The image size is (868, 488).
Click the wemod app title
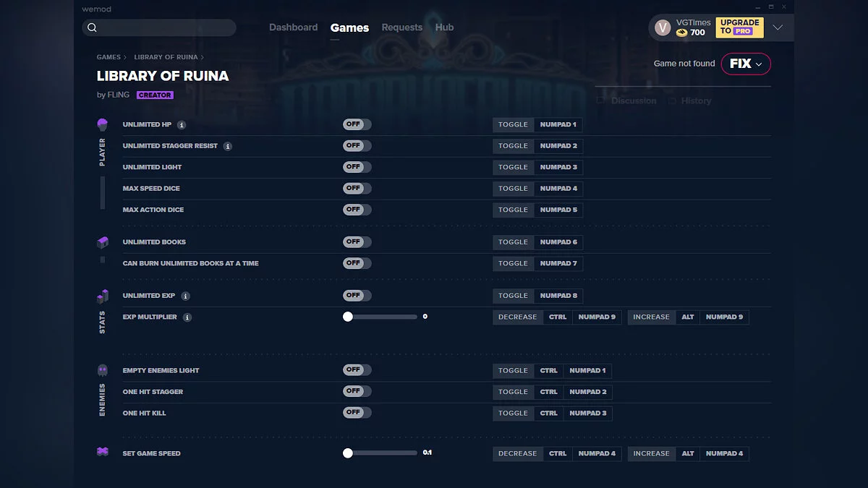[x=96, y=9]
